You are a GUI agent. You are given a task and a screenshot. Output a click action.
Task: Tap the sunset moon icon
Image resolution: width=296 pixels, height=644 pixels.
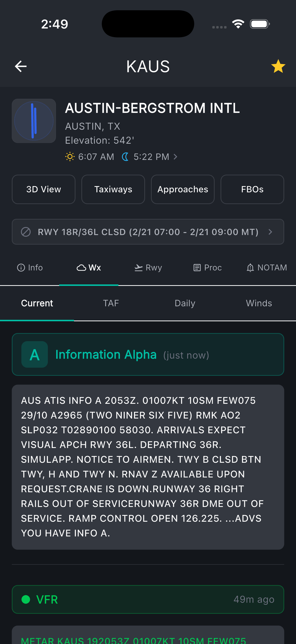click(x=125, y=157)
